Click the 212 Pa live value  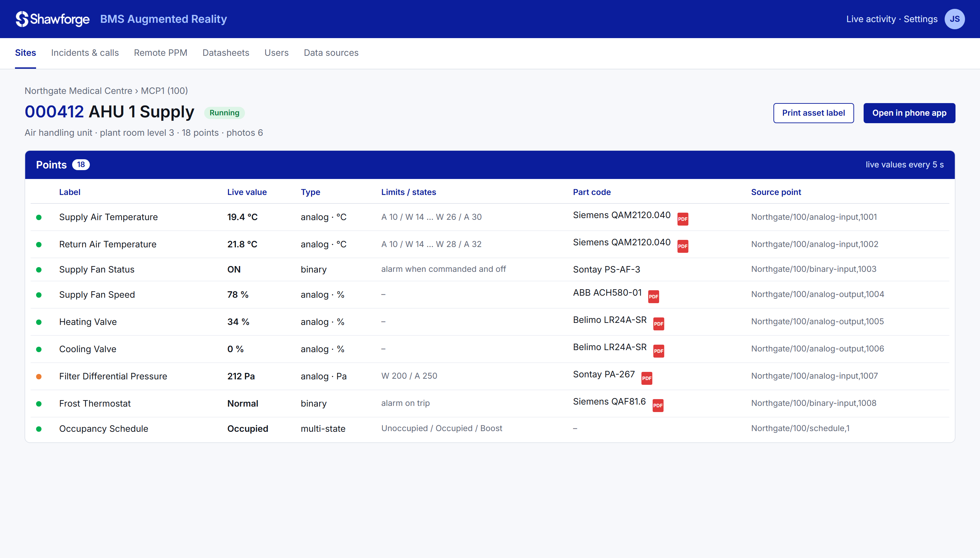[241, 376]
